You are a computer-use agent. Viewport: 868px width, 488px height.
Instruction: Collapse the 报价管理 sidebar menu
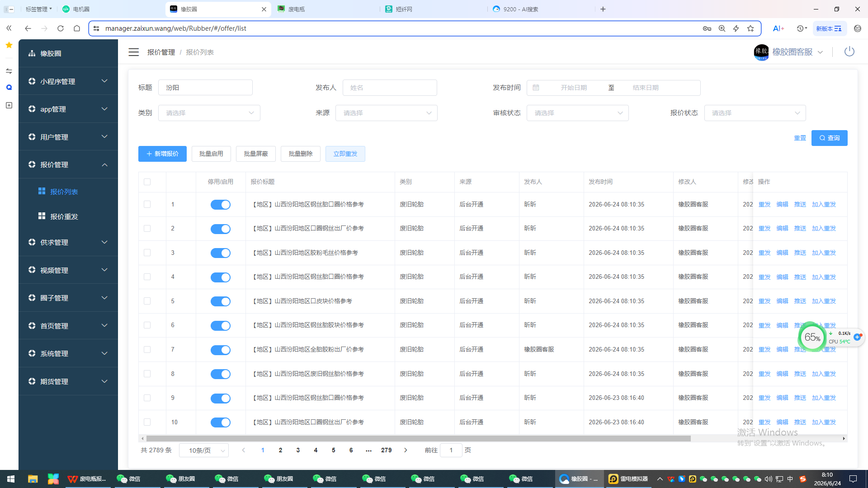coord(68,164)
